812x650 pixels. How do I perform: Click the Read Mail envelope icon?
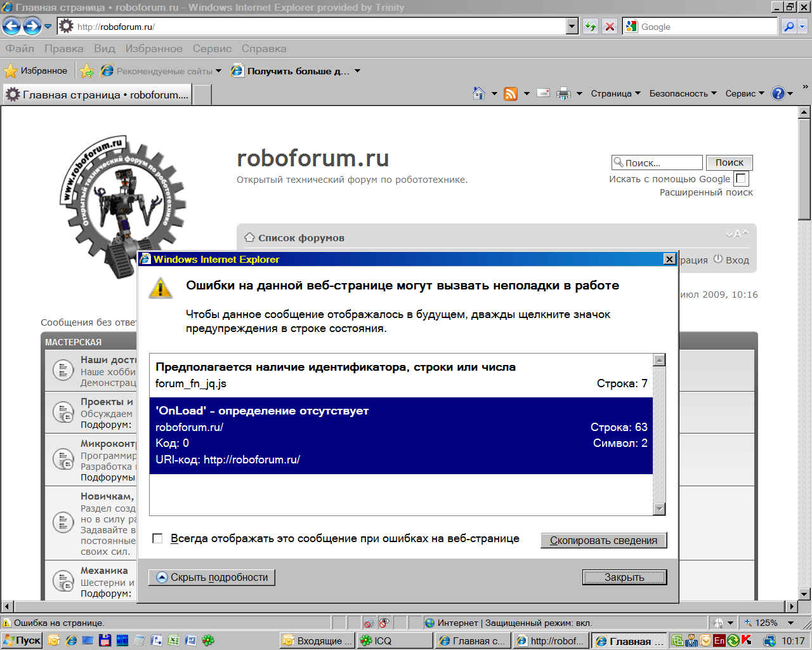click(543, 93)
